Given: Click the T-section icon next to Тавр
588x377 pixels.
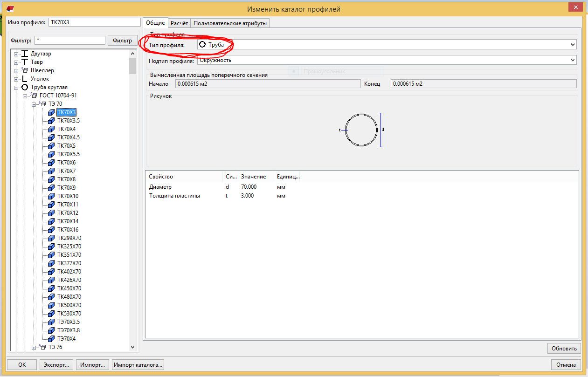Looking at the screenshot, I should [x=25, y=62].
